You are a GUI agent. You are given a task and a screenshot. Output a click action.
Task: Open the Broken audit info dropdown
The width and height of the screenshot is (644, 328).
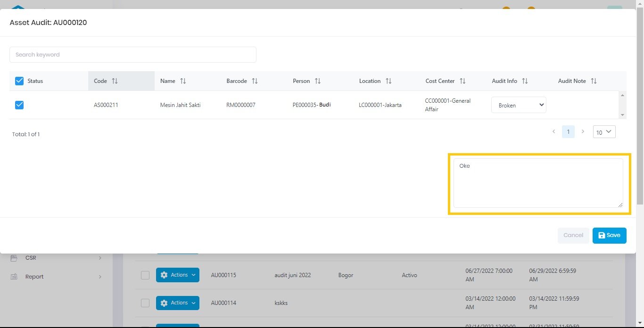[519, 105]
